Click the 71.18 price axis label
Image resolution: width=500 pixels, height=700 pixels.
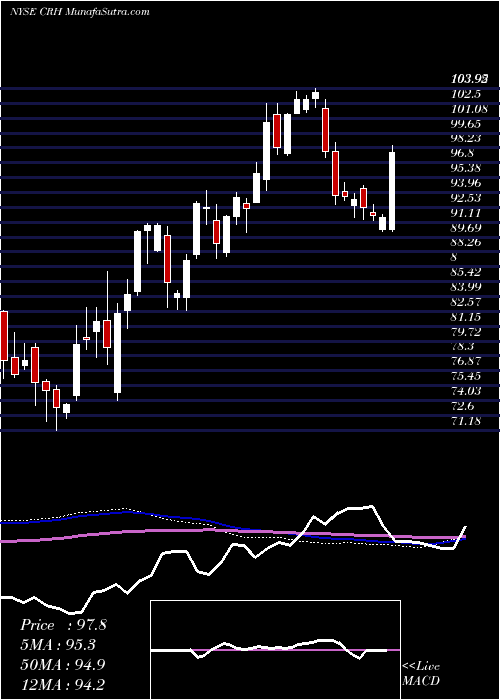click(x=466, y=421)
